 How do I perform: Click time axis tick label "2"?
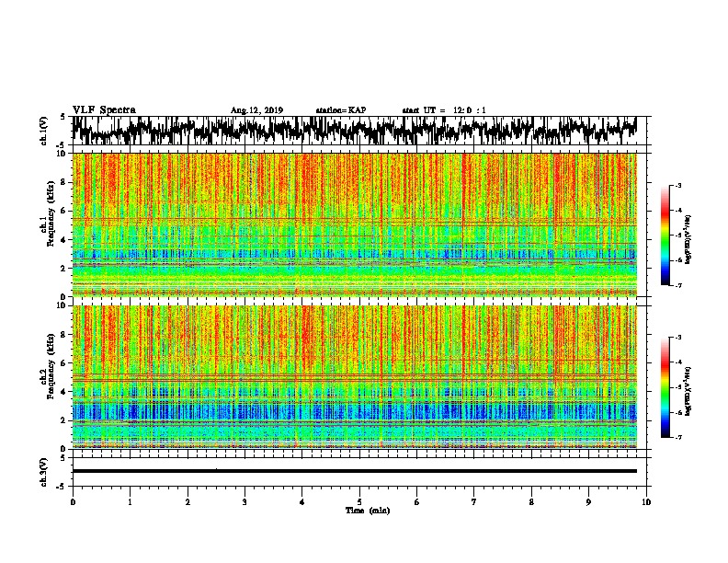pos(188,502)
